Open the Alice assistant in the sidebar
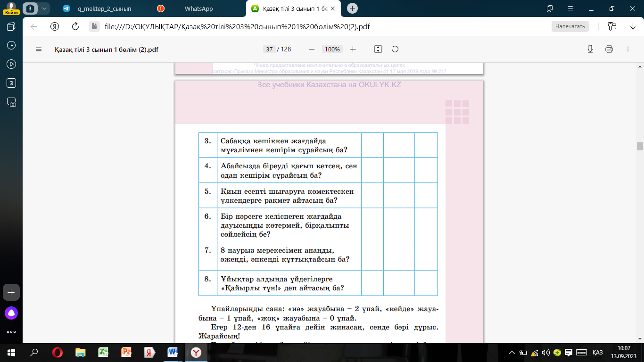The width and height of the screenshot is (644, 362). (11, 313)
